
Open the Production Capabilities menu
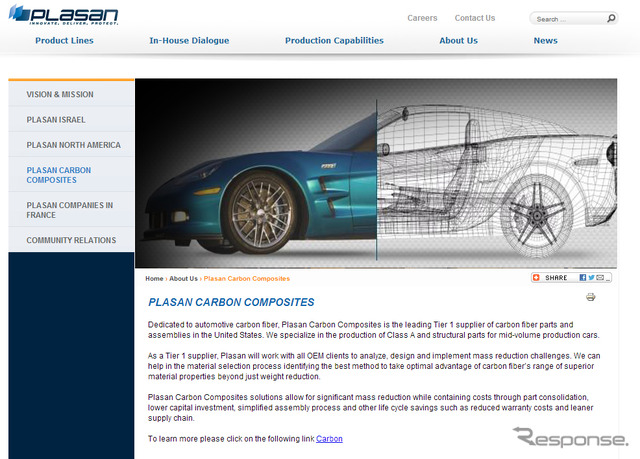tap(334, 40)
